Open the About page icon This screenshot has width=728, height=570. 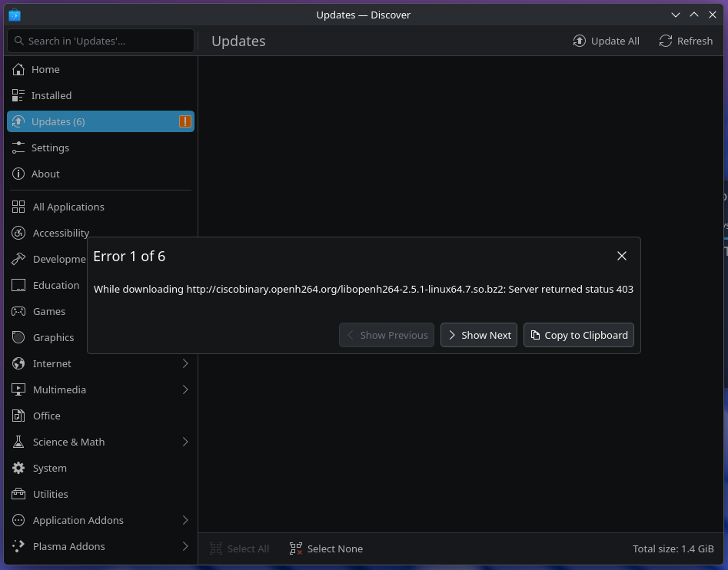(18, 174)
